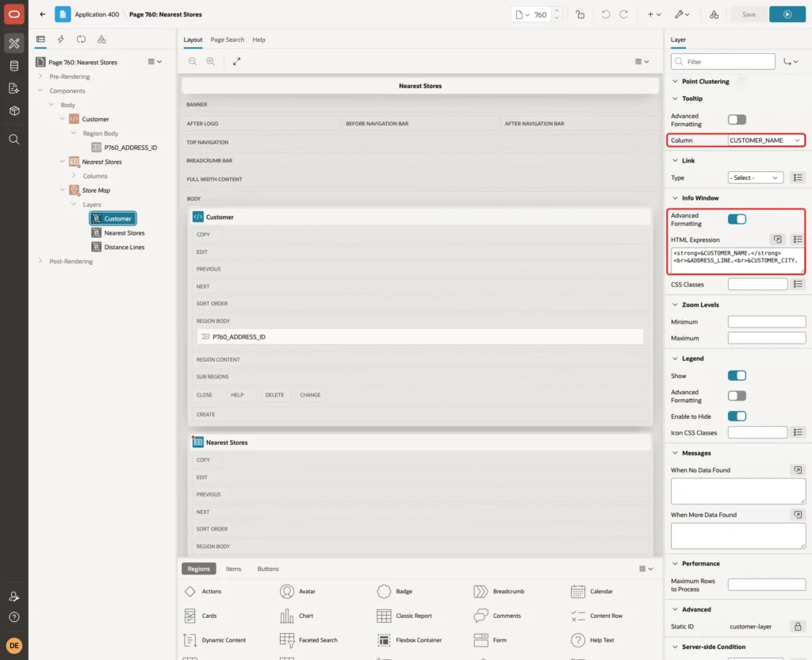Collapse the Zoom Levels section
This screenshot has height=660, width=812.
point(675,305)
